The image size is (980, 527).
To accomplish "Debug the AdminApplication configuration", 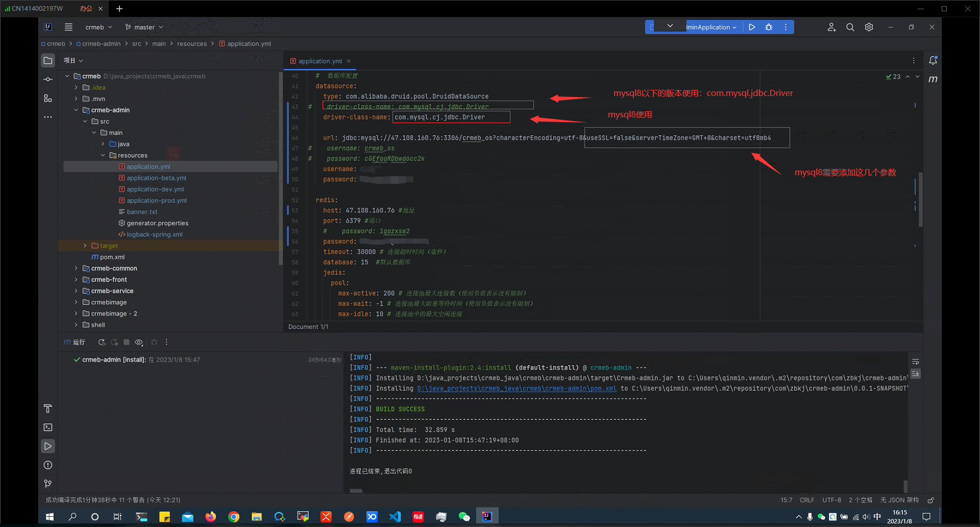I will (769, 27).
